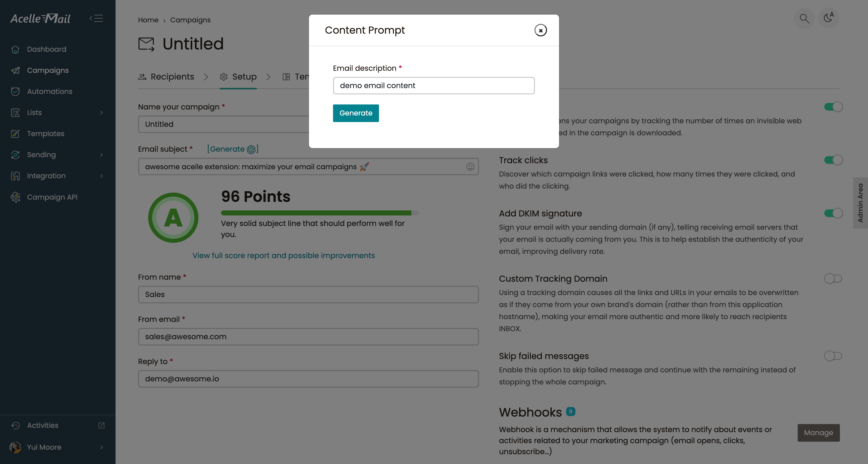
Task: Collapse the sidebar with the menu icon
Action: 97,18
